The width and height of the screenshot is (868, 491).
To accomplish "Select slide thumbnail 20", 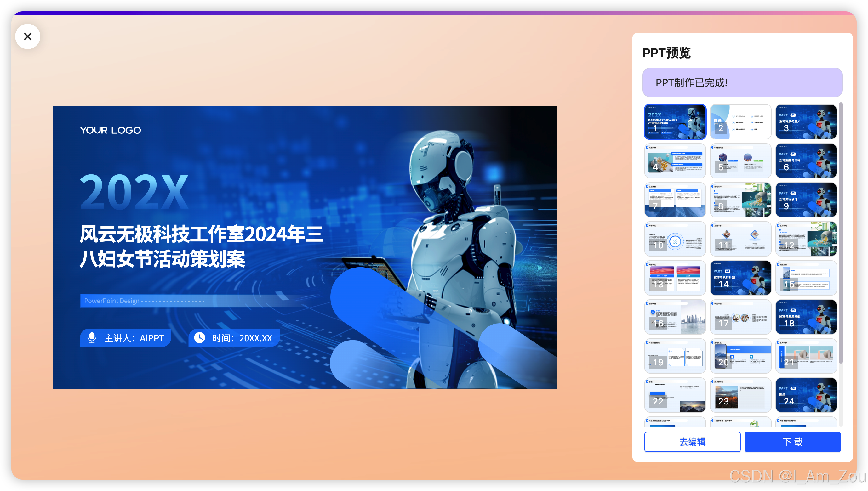I will click(x=740, y=356).
